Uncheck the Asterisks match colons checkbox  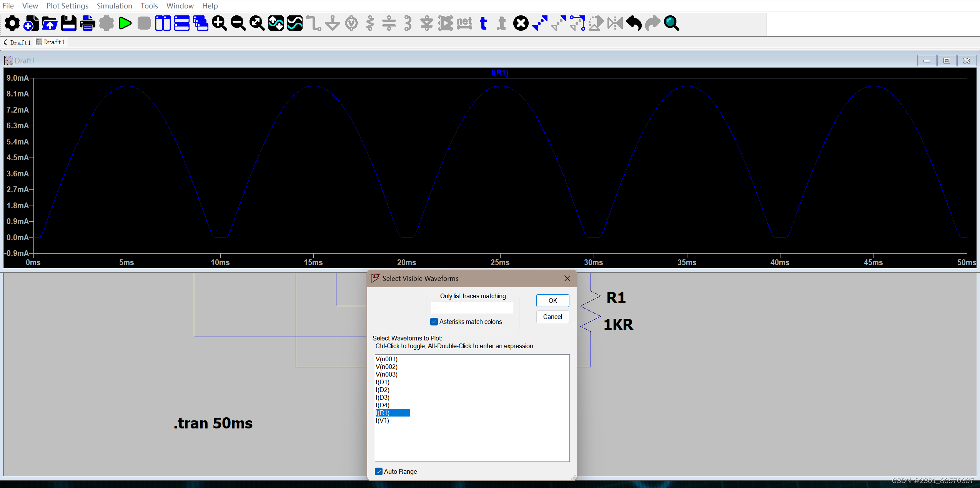click(434, 322)
